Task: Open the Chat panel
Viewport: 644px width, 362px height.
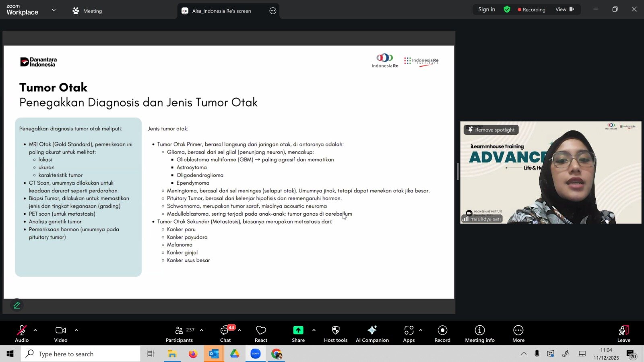Action: point(225,334)
